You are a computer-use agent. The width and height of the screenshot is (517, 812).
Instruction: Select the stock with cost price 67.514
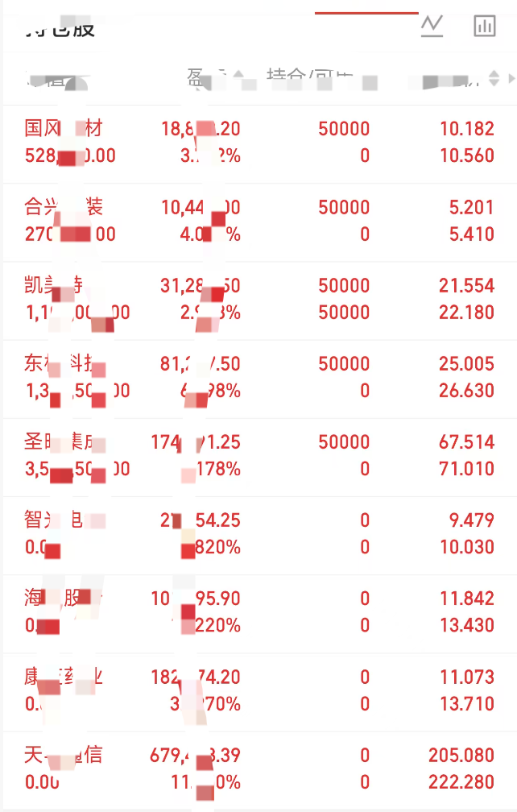click(260, 457)
